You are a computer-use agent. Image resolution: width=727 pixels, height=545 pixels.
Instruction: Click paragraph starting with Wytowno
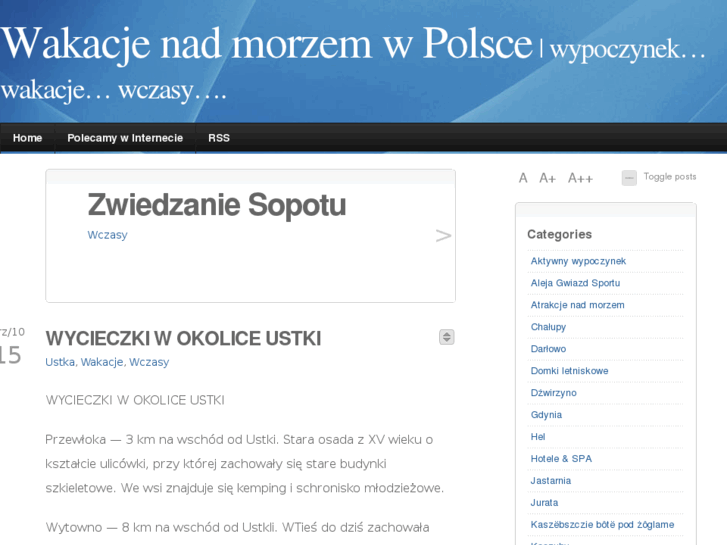coord(237,527)
